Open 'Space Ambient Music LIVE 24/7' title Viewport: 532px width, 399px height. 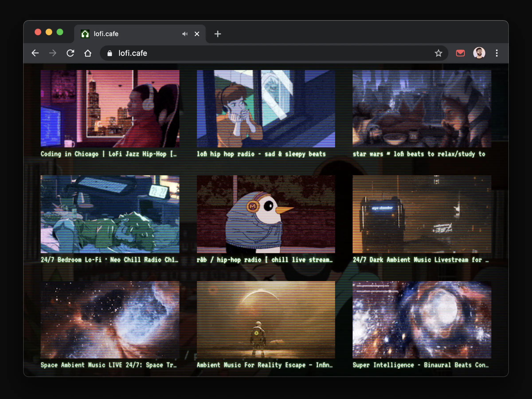[109, 365]
